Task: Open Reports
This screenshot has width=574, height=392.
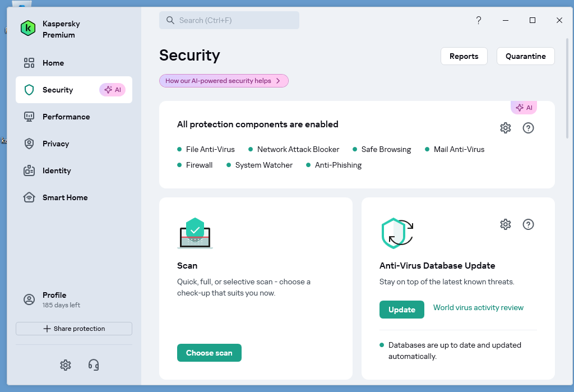Action: [x=464, y=56]
